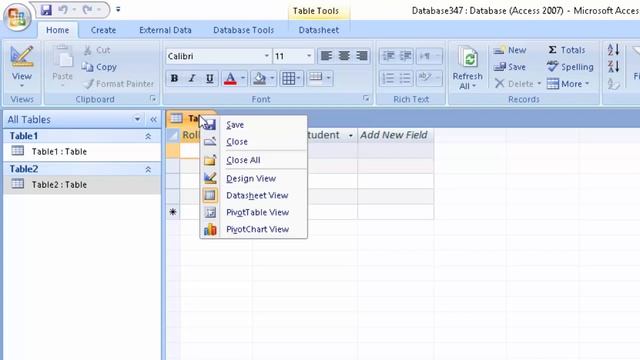Screen dimensions: 640x360
Task: Collapse navigation pane with shutter chevrons
Action: click(153, 120)
